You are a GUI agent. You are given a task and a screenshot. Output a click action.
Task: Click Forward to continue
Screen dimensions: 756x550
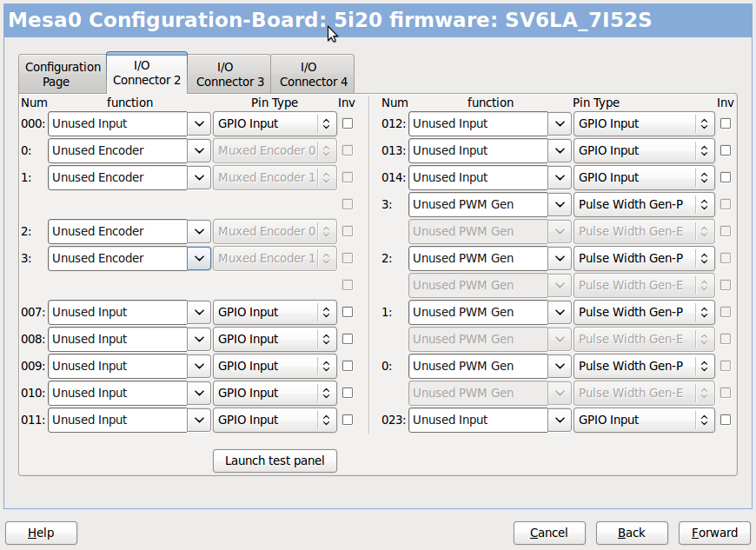pos(714,533)
